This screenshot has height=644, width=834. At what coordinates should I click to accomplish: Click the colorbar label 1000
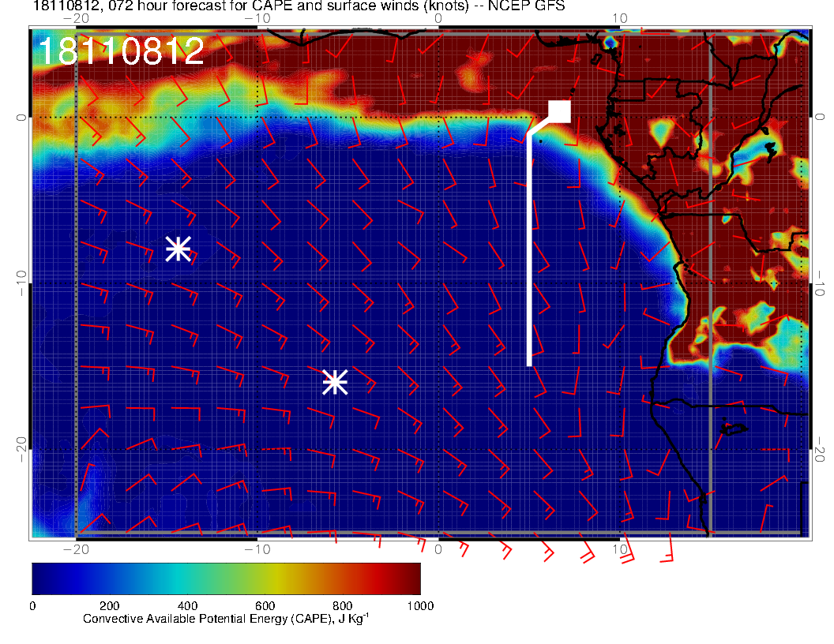(x=420, y=606)
